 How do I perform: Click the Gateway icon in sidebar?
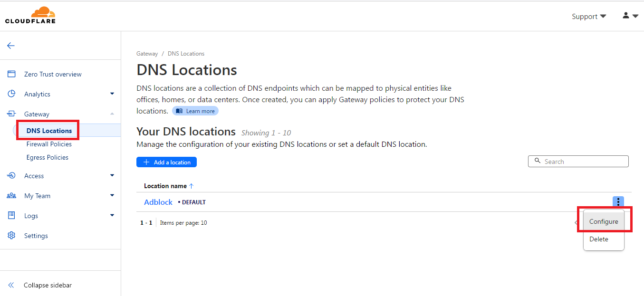pos(11,114)
